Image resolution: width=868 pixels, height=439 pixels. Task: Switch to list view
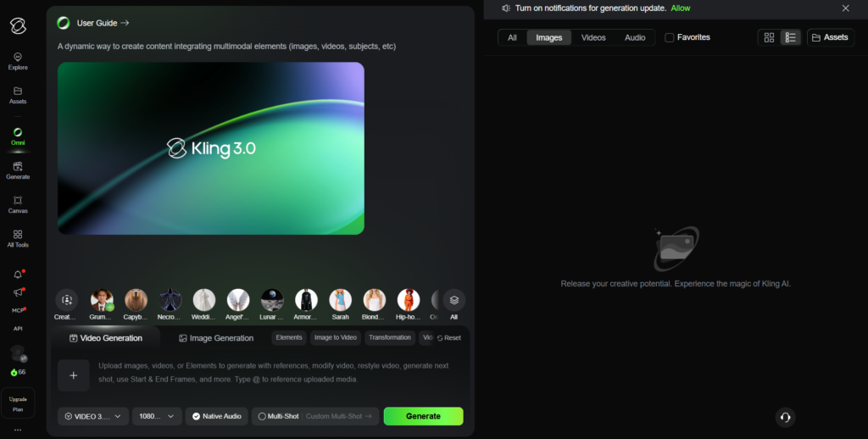coord(791,37)
